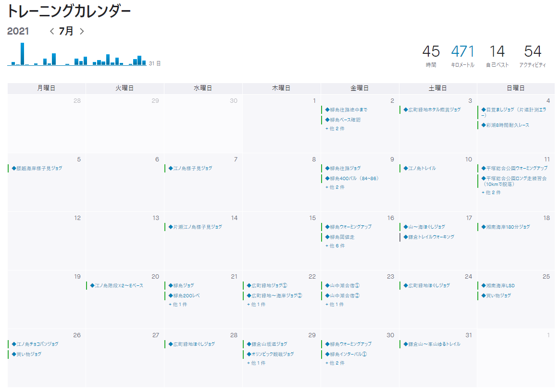Screen dimensions: 560x392
Task: Open activity 柳島200レペ
Action: click(184, 295)
